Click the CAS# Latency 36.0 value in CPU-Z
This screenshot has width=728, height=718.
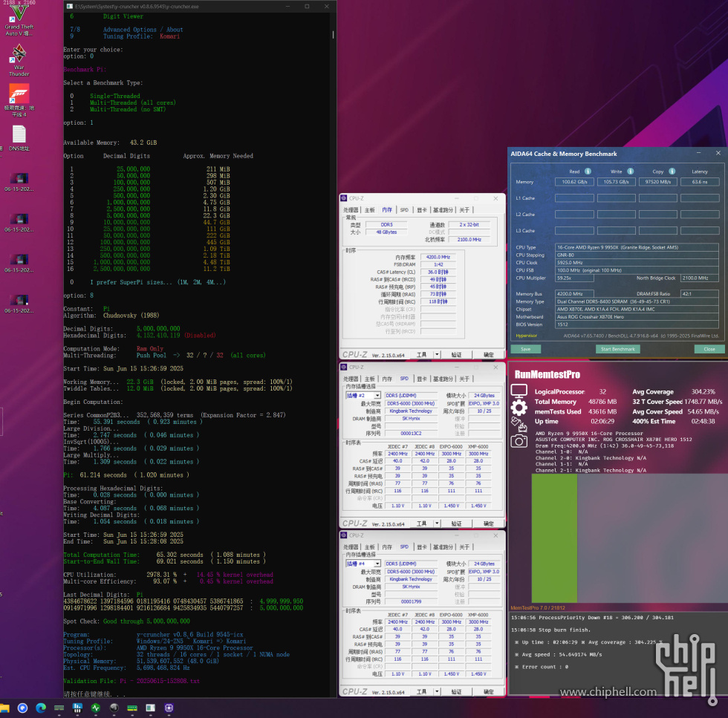tap(438, 272)
